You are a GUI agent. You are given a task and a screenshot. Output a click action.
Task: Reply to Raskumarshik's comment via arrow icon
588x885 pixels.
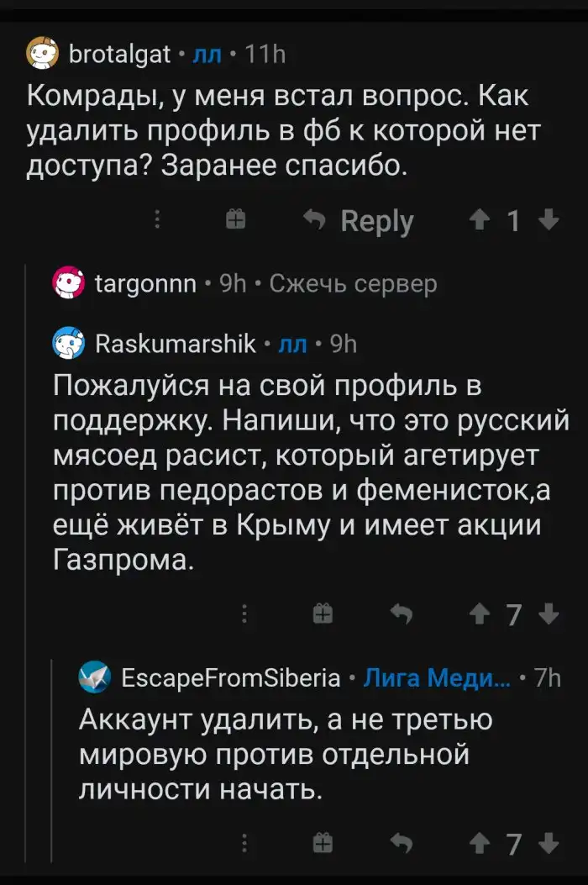402,614
